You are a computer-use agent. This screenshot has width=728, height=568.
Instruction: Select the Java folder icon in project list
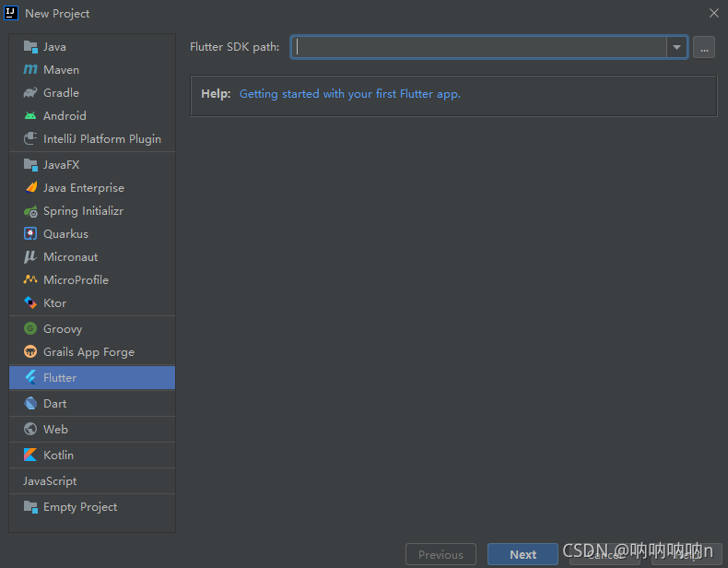(30, 47)
